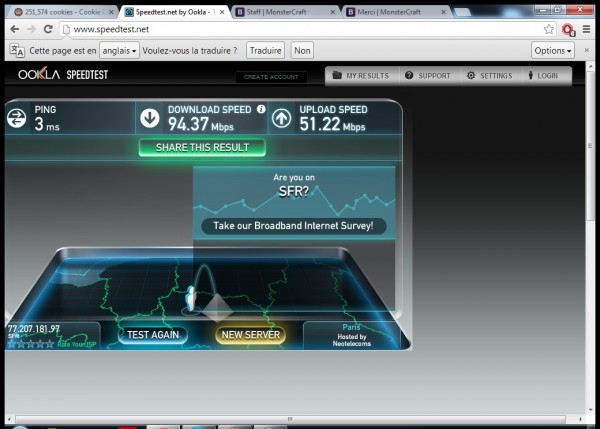This screenshot has width=600, height=429.
Task: Click the Test Again button
Action: [x=153, y=335]
